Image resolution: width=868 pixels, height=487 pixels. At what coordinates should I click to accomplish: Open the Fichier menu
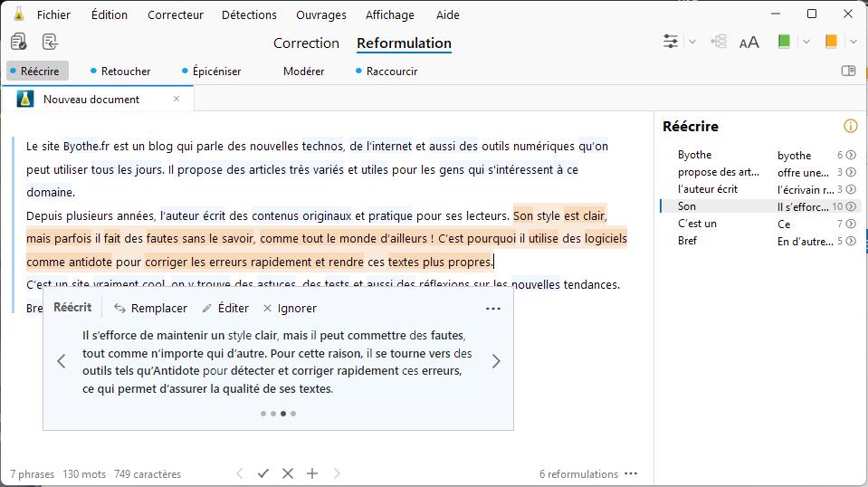53,15
